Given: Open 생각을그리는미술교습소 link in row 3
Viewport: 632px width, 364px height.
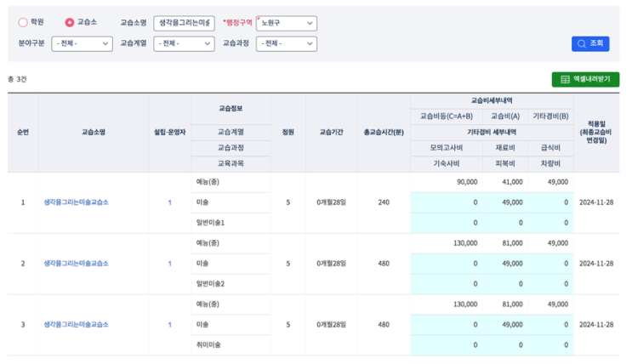Looking at the screenshot, I should click(77, 325).
